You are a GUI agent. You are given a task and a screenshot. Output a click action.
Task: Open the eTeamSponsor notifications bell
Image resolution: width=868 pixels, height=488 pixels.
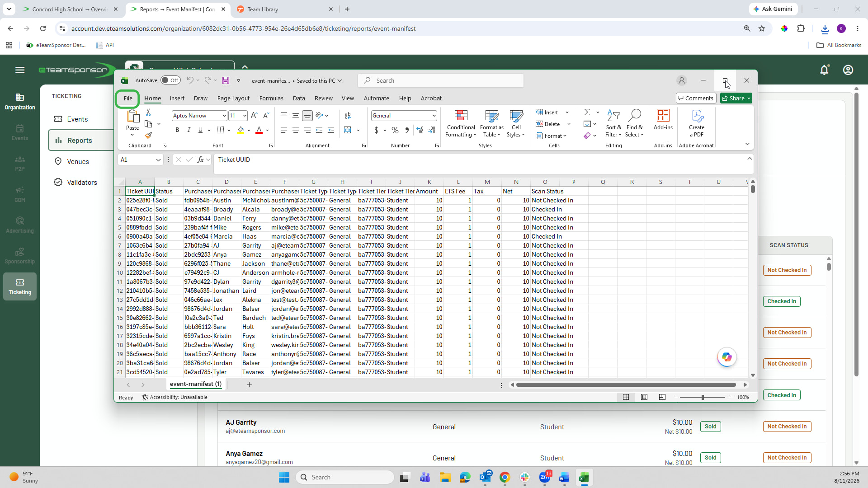coord(824,70)
